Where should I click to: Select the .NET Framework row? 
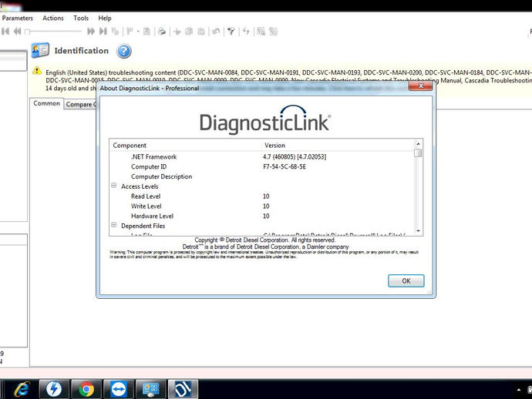[262, 156]
